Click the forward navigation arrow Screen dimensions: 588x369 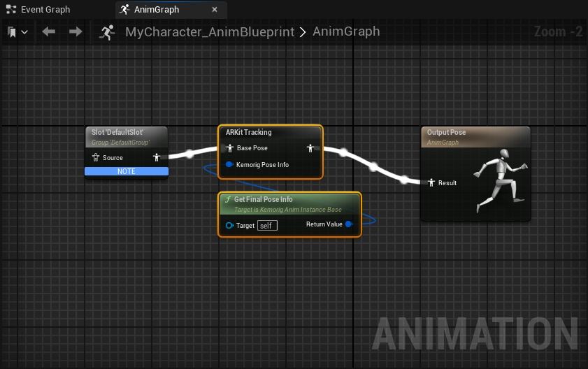(x=76, y=32)
